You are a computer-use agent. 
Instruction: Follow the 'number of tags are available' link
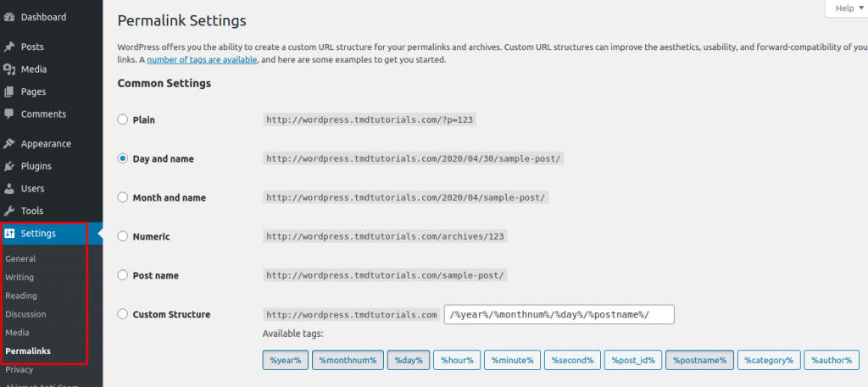(203, 60)
